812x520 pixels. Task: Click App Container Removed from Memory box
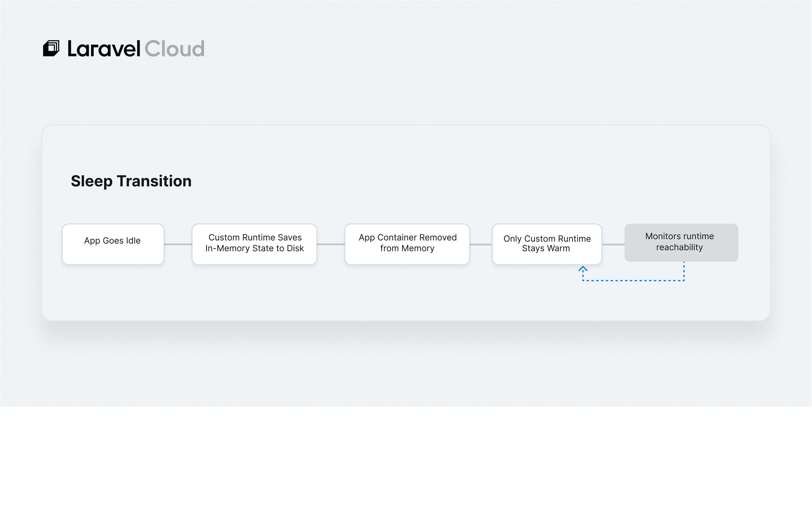coord(407,244)
